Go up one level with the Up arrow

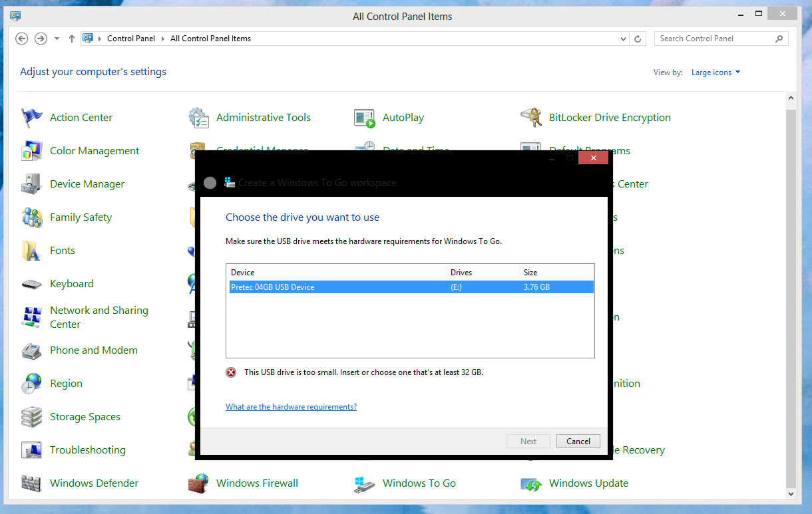click(x=72, y=39)
